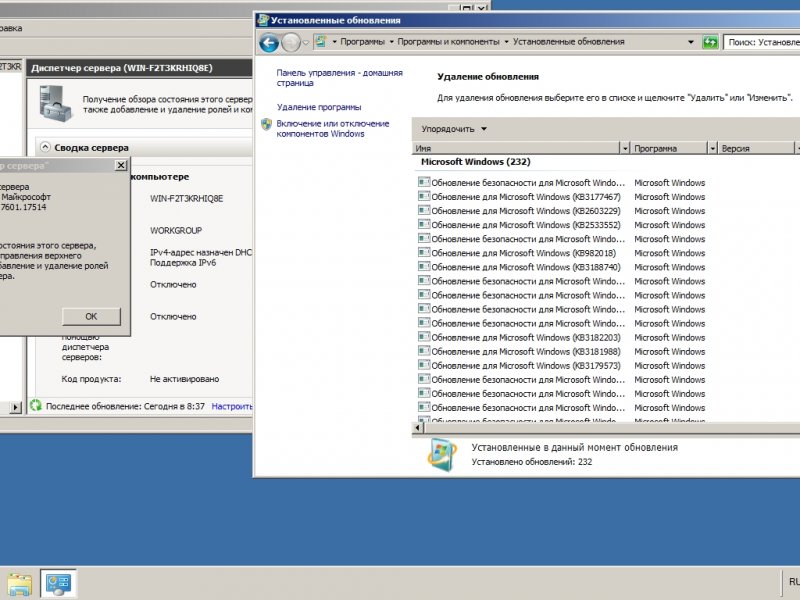Click the WORKGROUP value in Server Manager
This screenshot has width=800, height=600.
(176, 231)
